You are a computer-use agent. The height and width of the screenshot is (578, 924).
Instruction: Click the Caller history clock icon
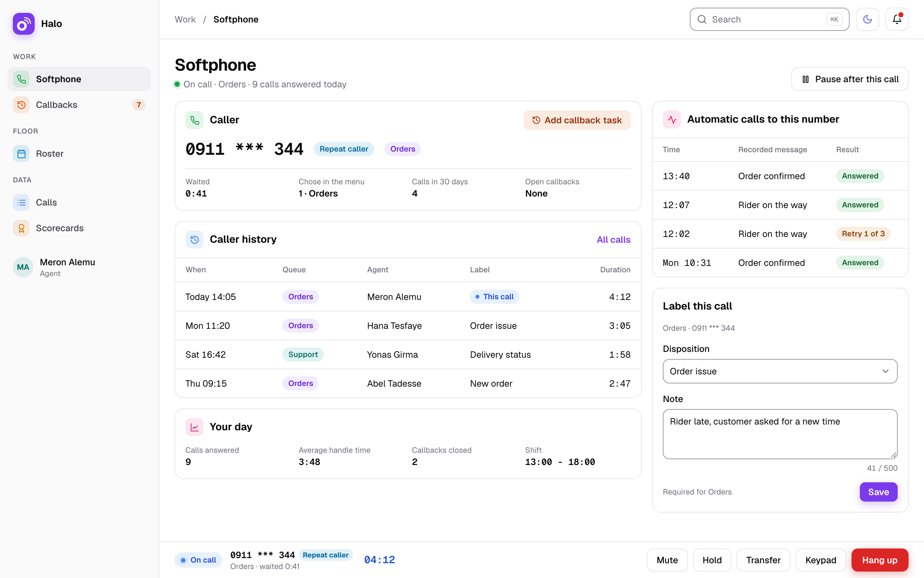click(x=194, y=239)
